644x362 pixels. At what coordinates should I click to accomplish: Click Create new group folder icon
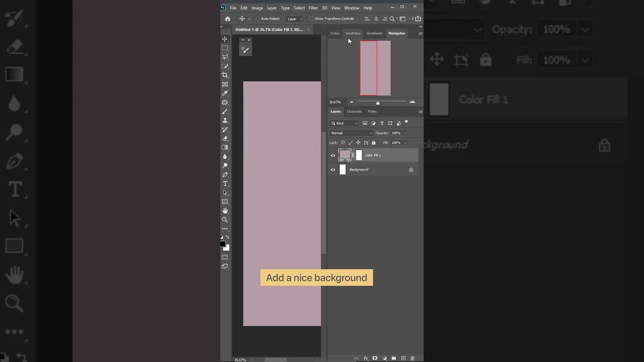coord(394,358)
